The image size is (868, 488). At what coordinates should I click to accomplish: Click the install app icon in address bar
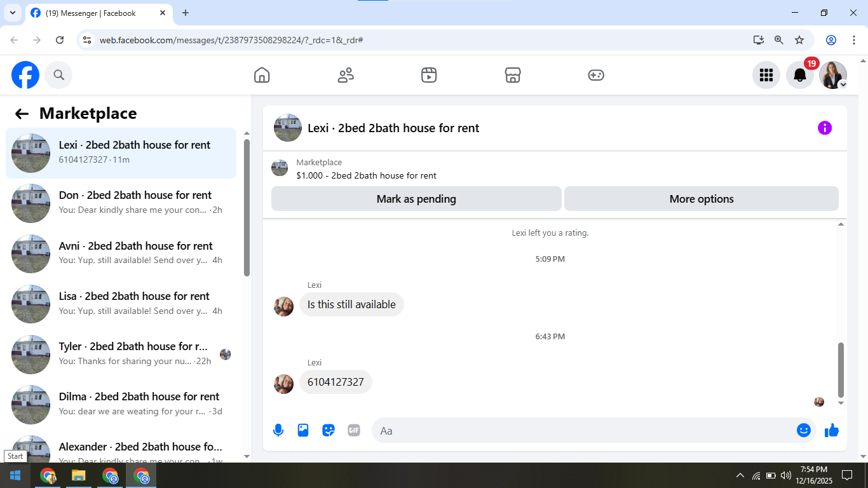click(x=758, y=40)
